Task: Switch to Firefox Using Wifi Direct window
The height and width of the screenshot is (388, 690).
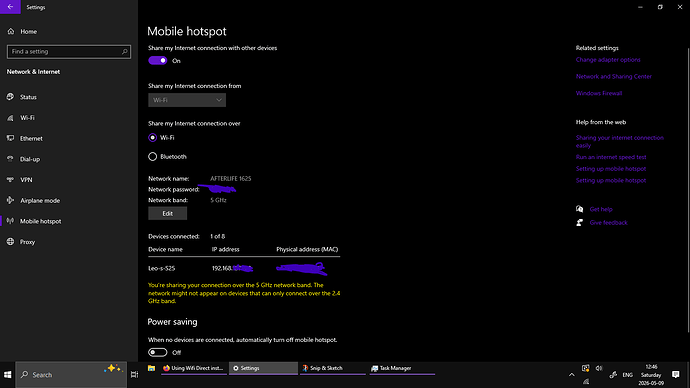Action: 194,368
